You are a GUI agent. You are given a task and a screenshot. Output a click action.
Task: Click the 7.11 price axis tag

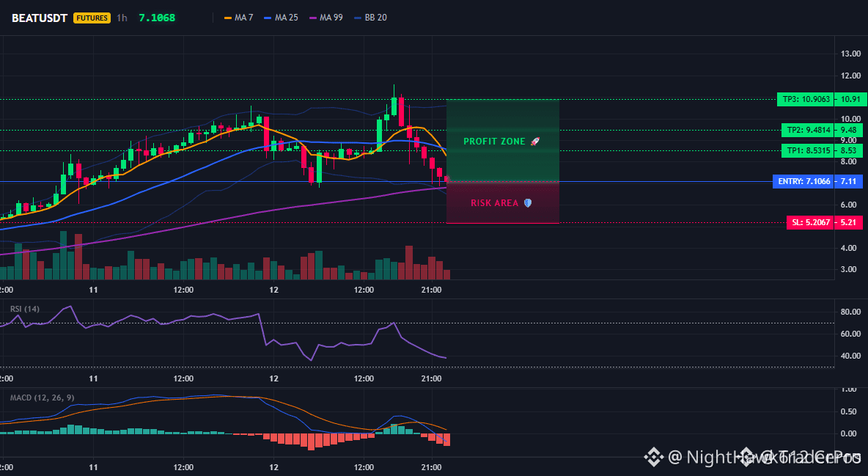[x=848, y=181]
